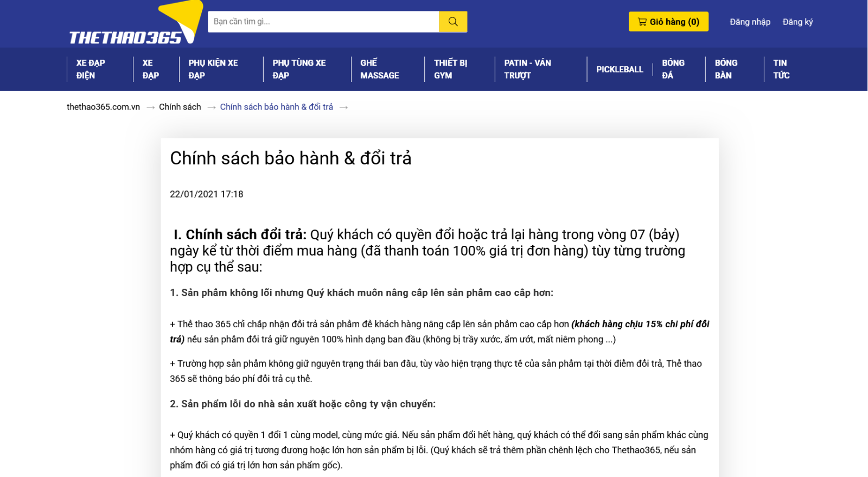Select the Pickleball menu item
Screen dimensions: 868x477
[x=620, y=69]
